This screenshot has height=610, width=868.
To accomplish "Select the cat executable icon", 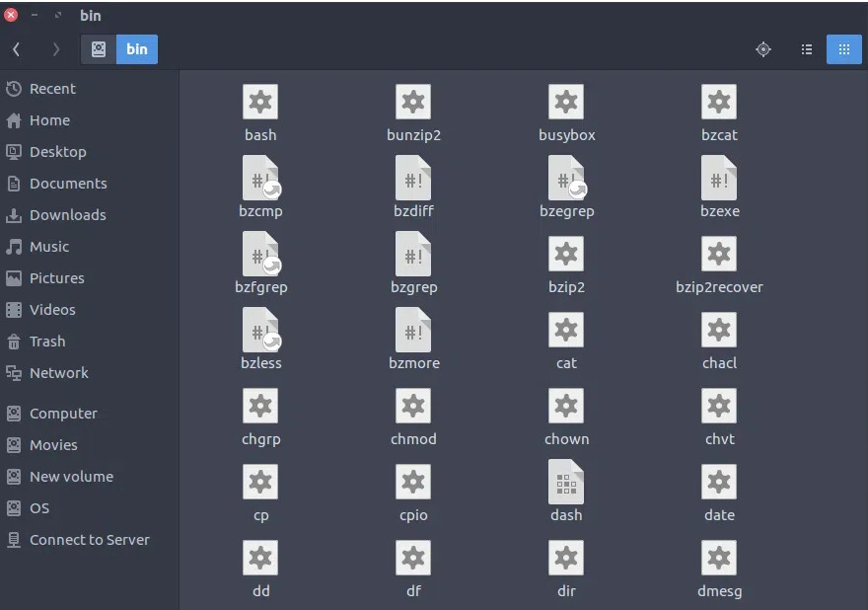I will pyautogui.click(x=566, y=330).
